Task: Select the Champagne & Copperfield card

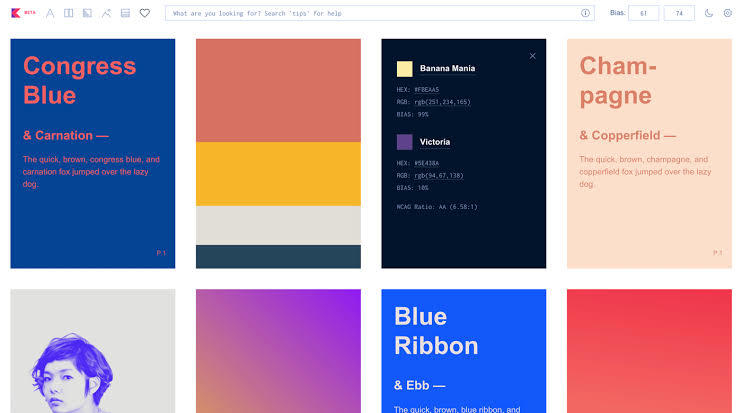Action: [648, 153]
